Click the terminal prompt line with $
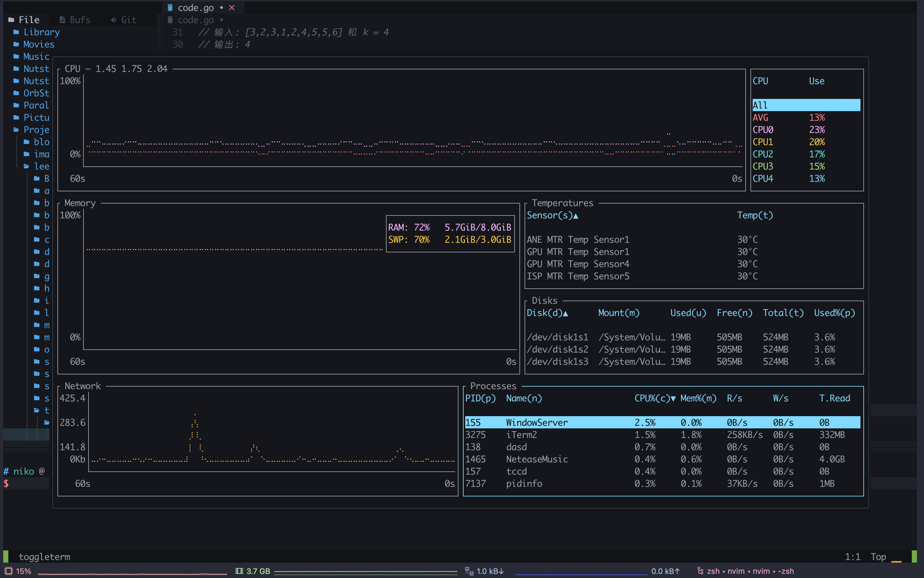 coord(26,484)
